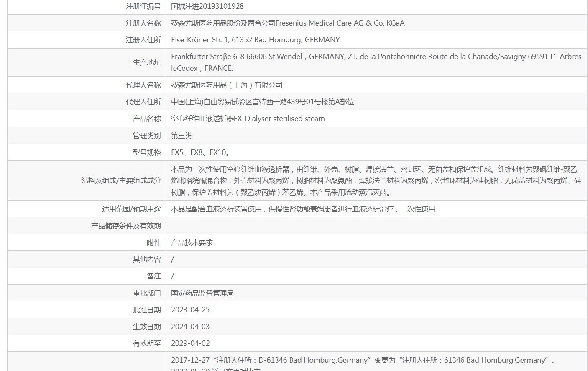Select the address Else-Kröner-Str. 1, 61352 Bad Homburg
Screen dimensions: 588x371
(255, 40)
